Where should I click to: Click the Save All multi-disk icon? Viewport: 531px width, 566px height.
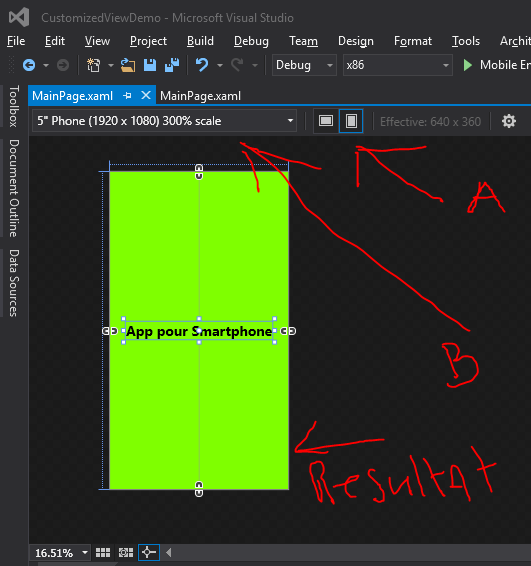(x=172, y=65)
